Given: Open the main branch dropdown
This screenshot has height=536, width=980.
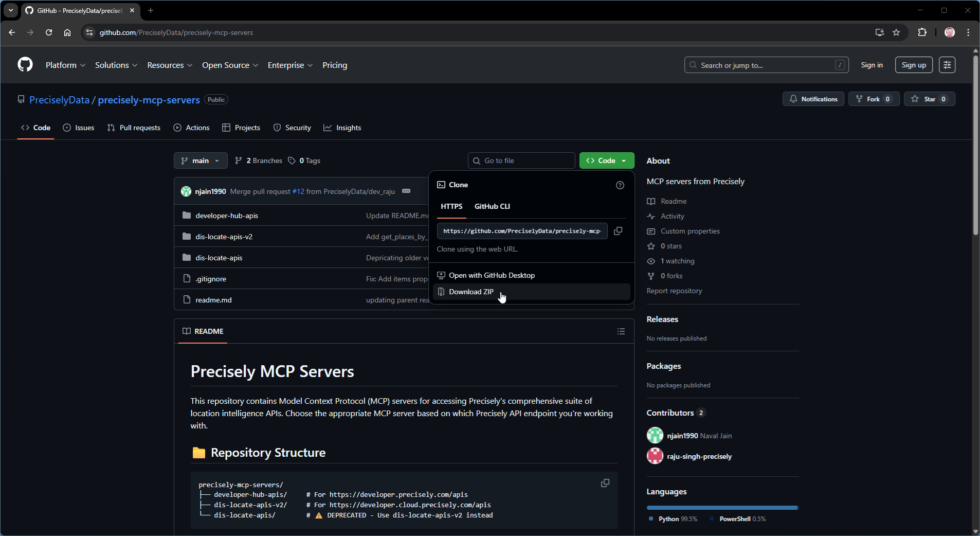Looking at the screenshot, I should tap(201, 160).
